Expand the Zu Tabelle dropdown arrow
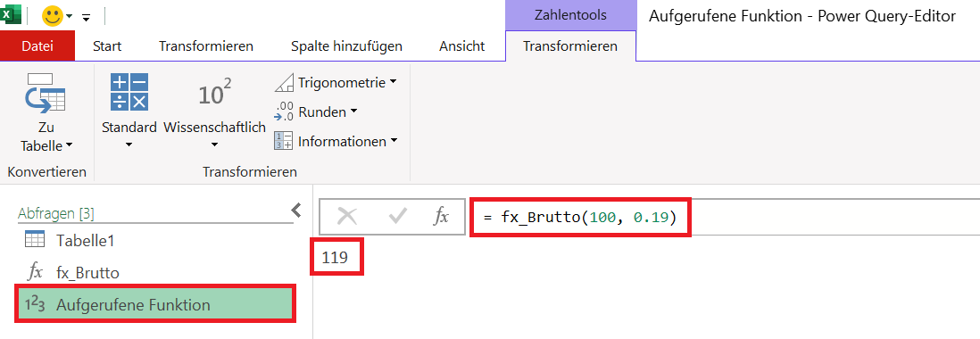The height and width of the screenshot is (339, 980). (x=69, y=145)
